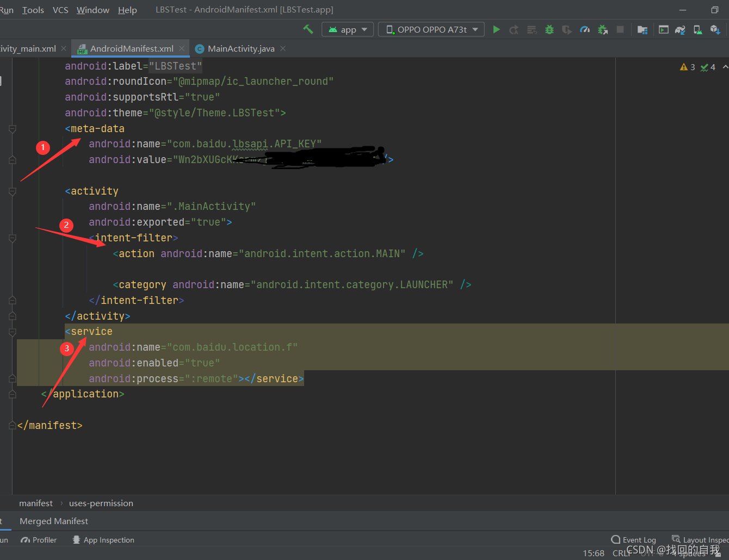
Task: Click fold marker at android:process closing service line
Action: (x=13, y=378)
